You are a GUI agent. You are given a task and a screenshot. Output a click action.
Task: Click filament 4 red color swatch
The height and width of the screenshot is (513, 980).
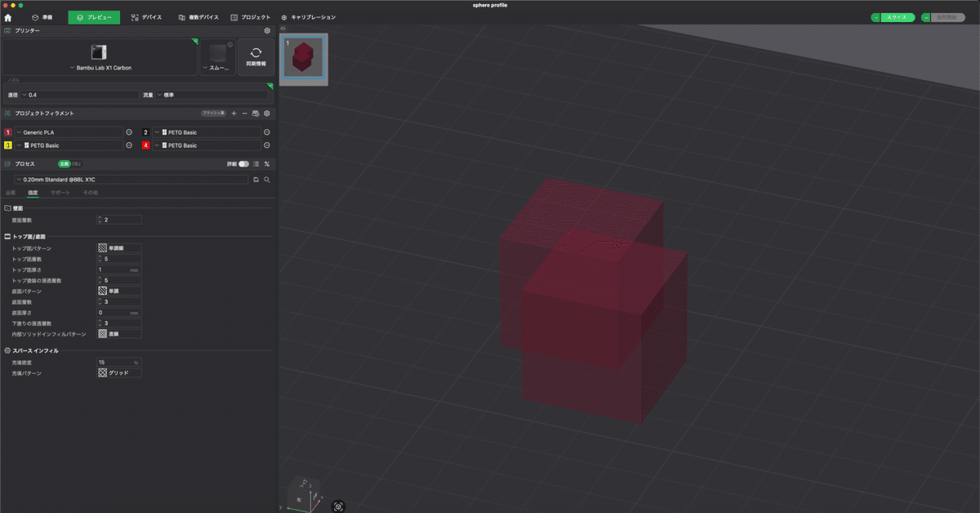tap(145, 145)
